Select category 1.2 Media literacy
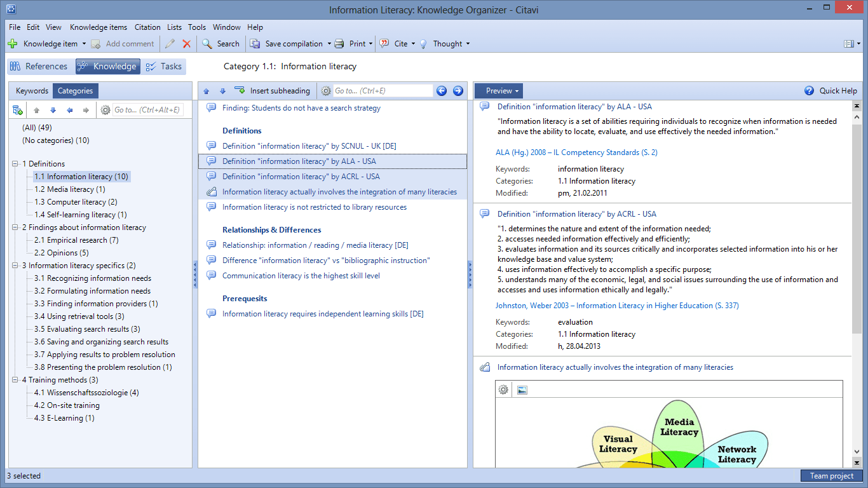Screen dimensions: 868x488 point(70,189)
